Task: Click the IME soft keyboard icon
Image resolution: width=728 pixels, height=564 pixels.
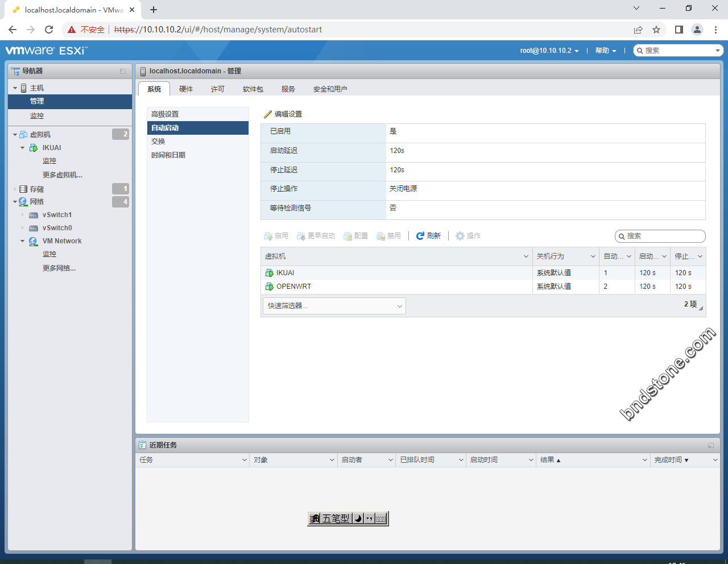Action: [381, 519]
